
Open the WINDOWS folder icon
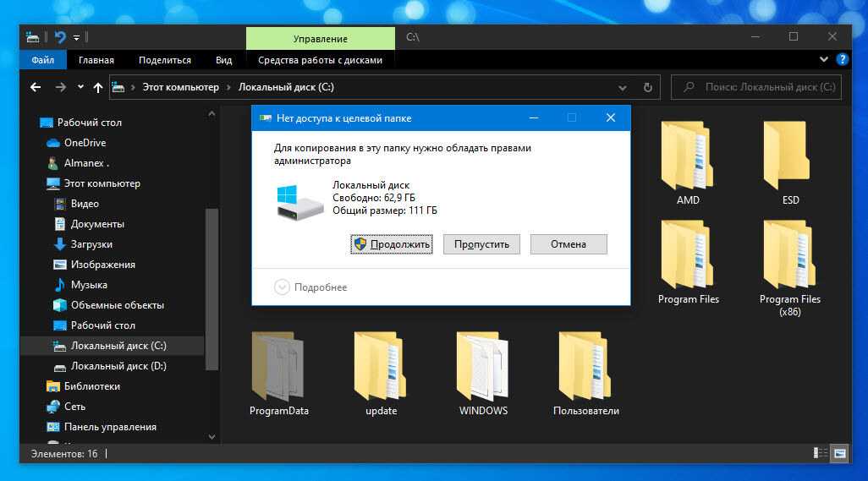point(483,366)
